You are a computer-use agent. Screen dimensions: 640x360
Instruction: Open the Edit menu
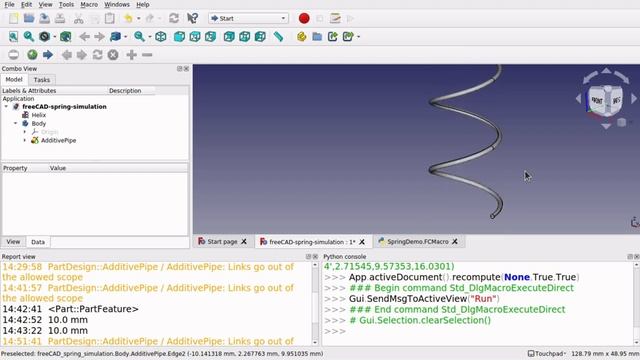coord(27,4)
